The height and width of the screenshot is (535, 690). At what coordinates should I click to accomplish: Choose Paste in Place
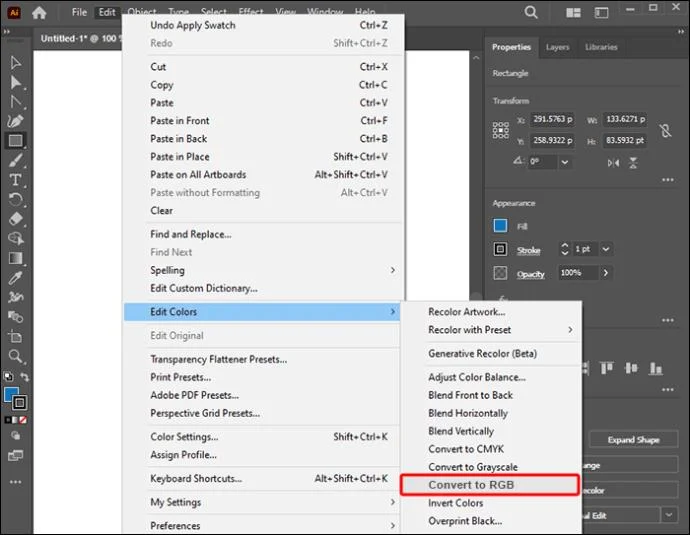click(x=180, y=157)
